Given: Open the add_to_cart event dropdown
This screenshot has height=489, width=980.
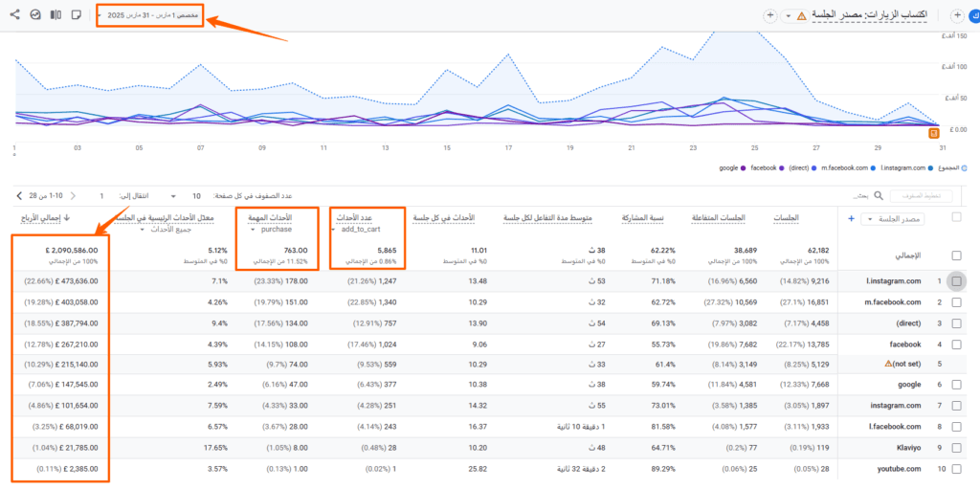Looking at the screenshot, I should coord(355,230).
